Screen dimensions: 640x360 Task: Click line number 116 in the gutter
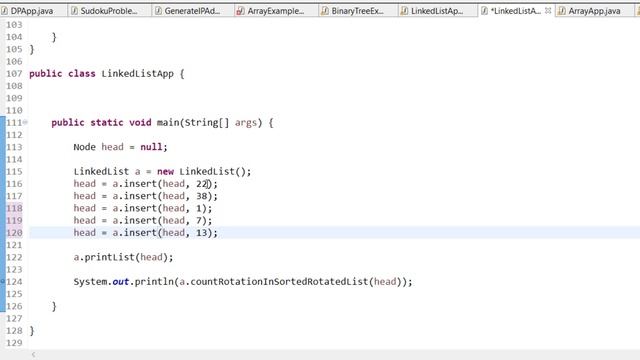pyautogui.click(x=14, y=184)
